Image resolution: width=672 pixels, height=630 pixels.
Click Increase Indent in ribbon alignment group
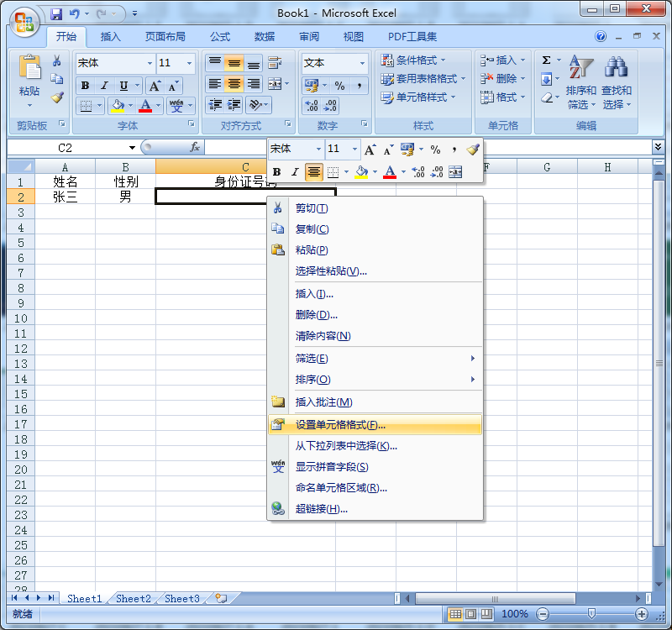[x=234, y=104]
